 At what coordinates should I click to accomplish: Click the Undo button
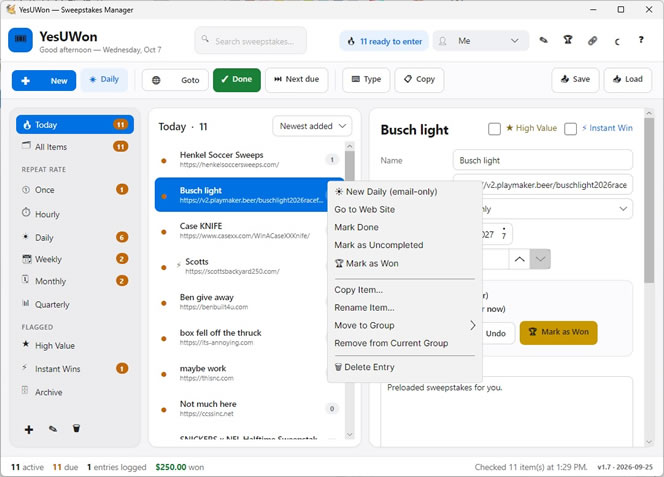495,333
